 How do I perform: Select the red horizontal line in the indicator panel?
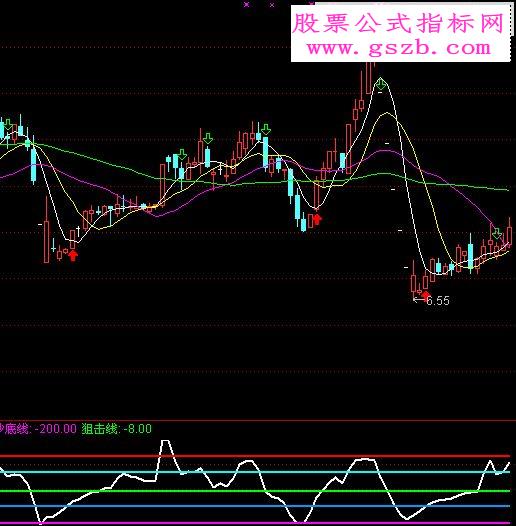(x=255, y=456)
